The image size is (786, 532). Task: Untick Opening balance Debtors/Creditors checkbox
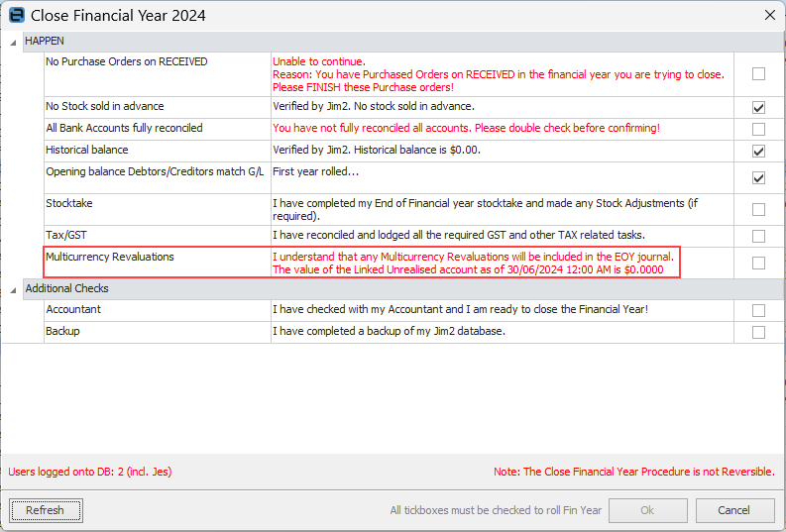(x=758, y=177)
